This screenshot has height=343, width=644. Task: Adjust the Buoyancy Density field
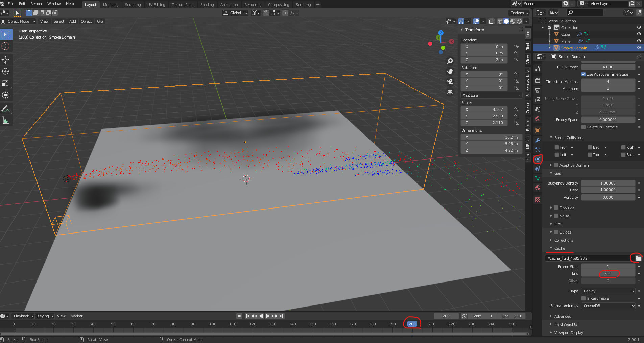click(608, 183)
